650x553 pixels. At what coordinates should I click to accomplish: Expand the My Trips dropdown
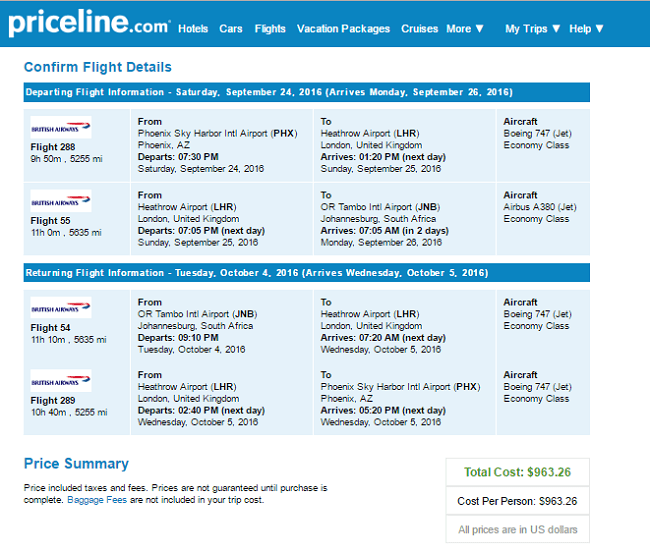(532, 29)
